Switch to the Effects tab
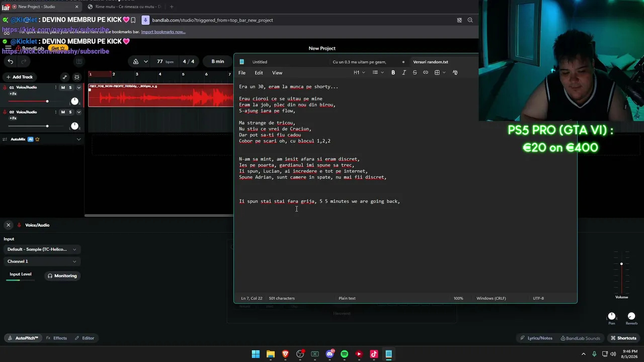This screenshot has width=644, height=362. (x=56, y=338)
